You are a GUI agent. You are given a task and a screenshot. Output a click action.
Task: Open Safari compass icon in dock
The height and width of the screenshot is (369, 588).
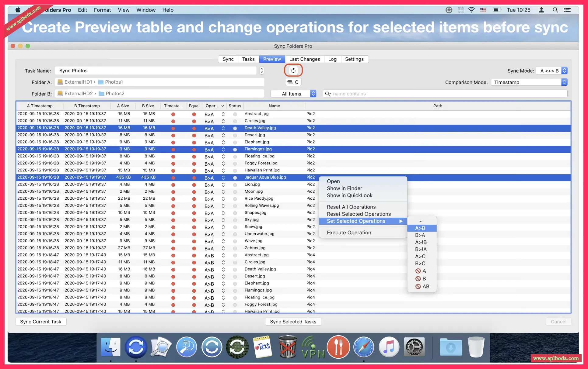coord(363,347)
